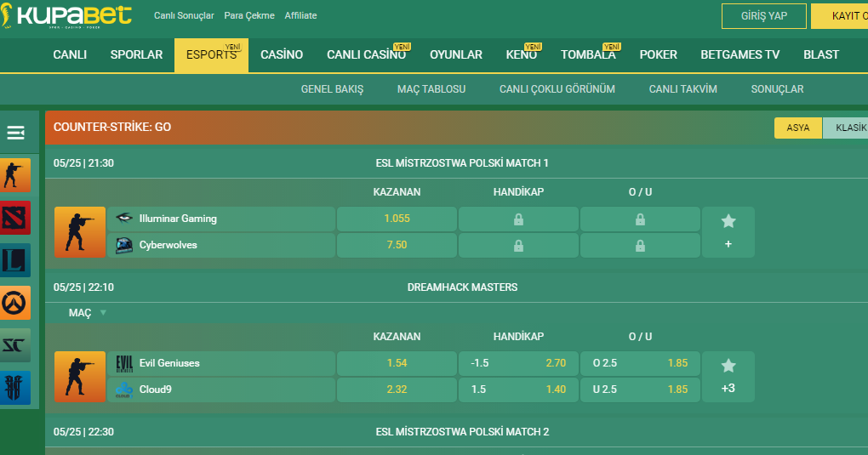The image size is (868, 455).
Task: Click ESL MİSTRZOSTWA POLSKİ MATCH 2 title
Action: (462, 432)
